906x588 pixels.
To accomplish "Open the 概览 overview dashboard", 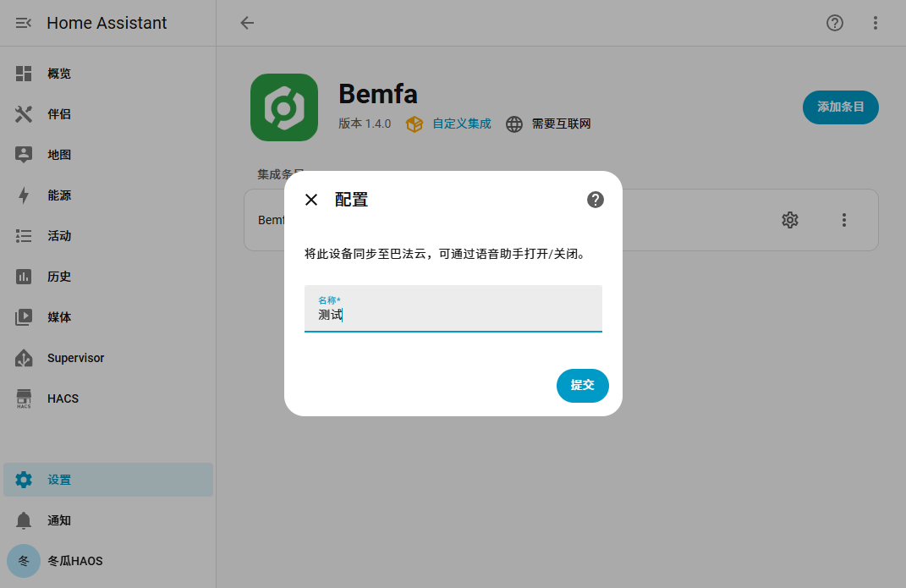I will (108, 74).
